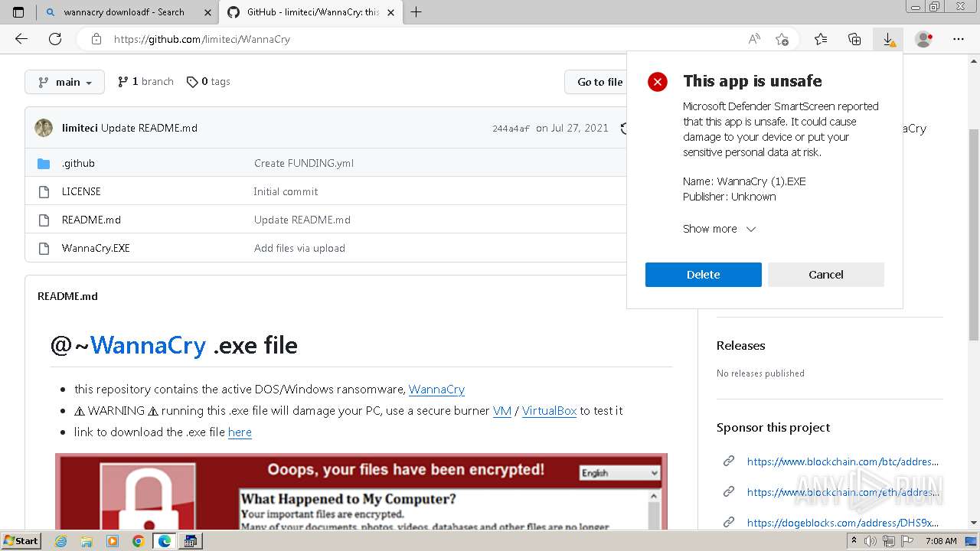Open File Explorer from taskbar
Viewport: 980px width, 551px height.
click(x=87, y=541)
